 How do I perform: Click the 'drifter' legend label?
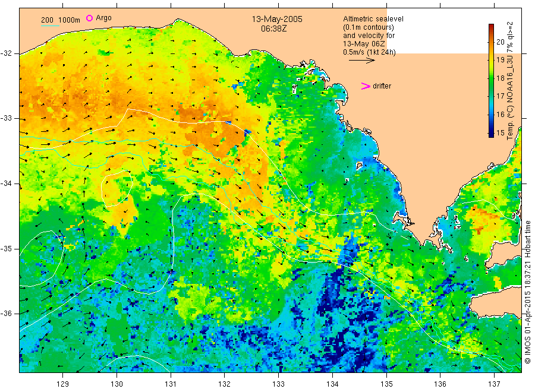pyautogui.click(x=382, y=86)
